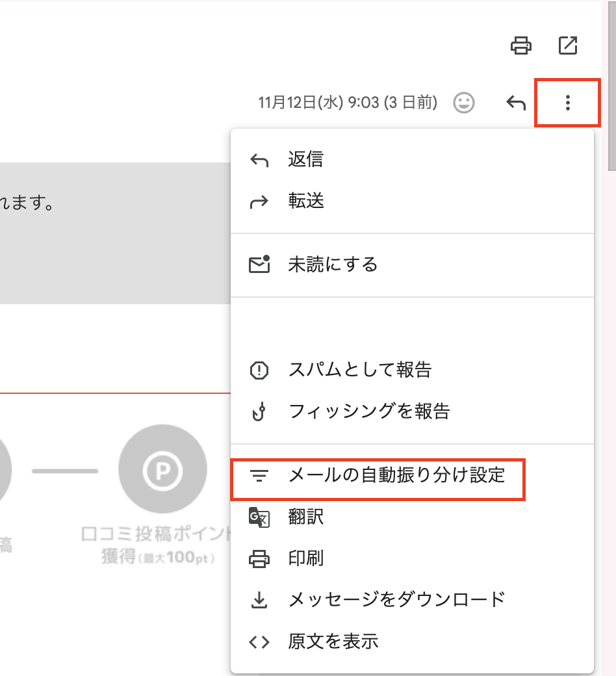Select 印刷 in the dropdown menu
Image resolution: width=616 pixels, height=676 pixels.
tap(305, 558)
